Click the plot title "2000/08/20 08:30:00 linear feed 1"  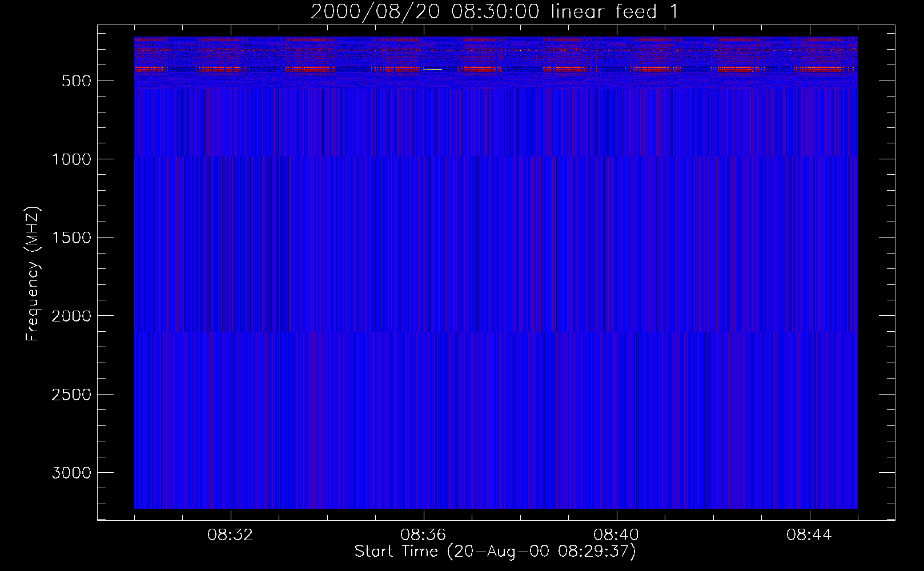tap(495, 11)
